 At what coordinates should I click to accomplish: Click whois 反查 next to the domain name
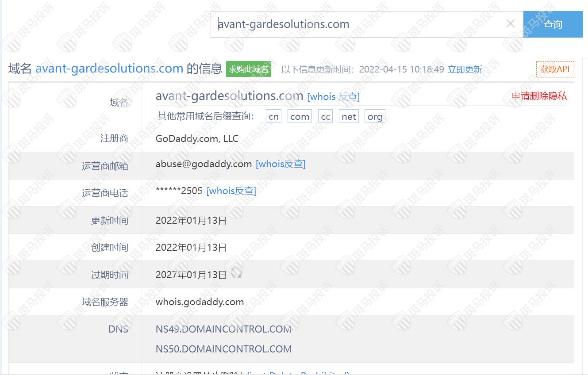pyautogui.click(x=333, y=96)
